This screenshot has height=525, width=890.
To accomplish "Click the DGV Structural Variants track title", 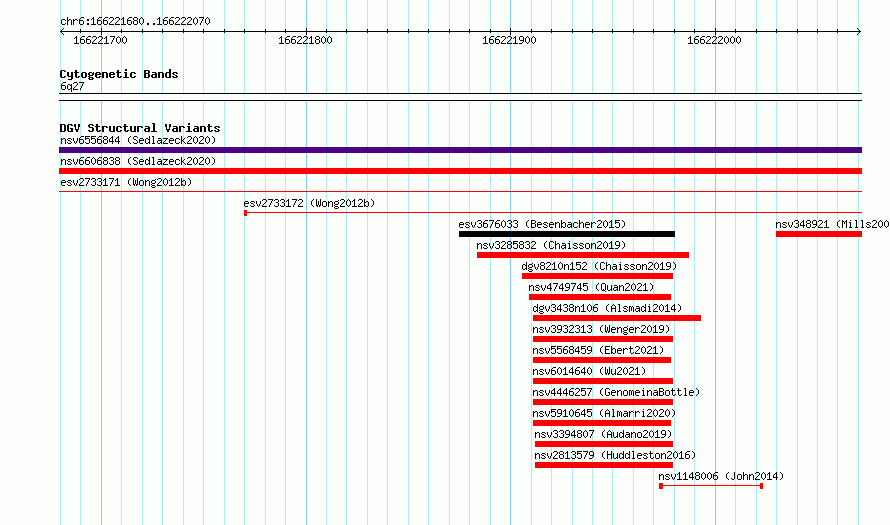I will pyautogui.click(x=140, y=128).
